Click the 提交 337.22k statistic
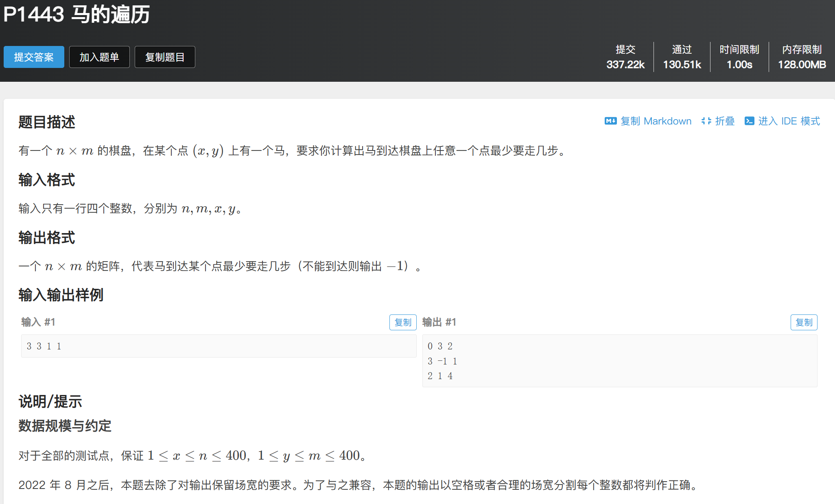 click(625, 57)
